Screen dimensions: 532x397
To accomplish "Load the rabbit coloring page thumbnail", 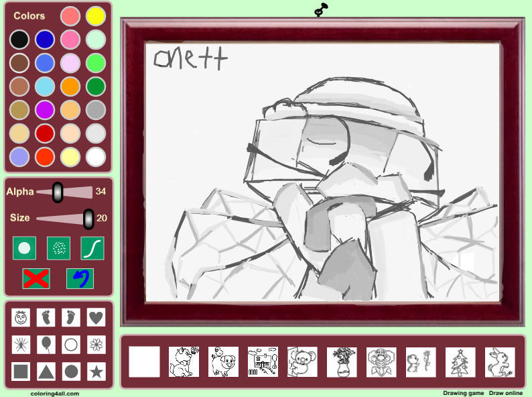I will click(x=500, y=361).
